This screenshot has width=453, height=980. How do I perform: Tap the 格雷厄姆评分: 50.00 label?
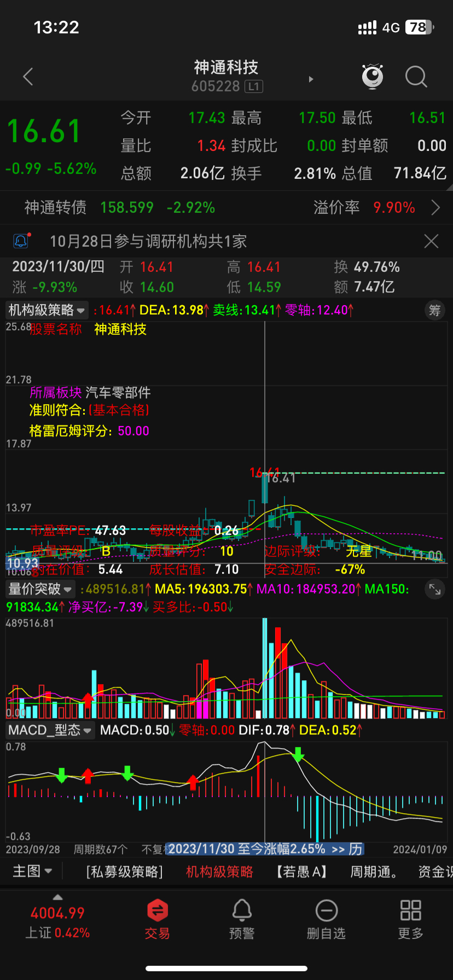(x=89, y=431)
